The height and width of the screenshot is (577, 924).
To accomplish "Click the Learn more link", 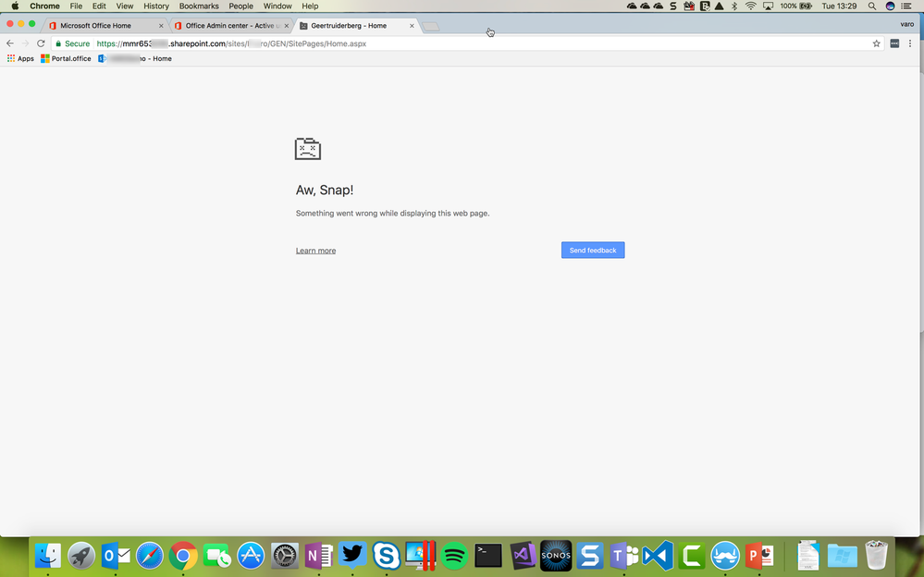I will pos(315,251).
